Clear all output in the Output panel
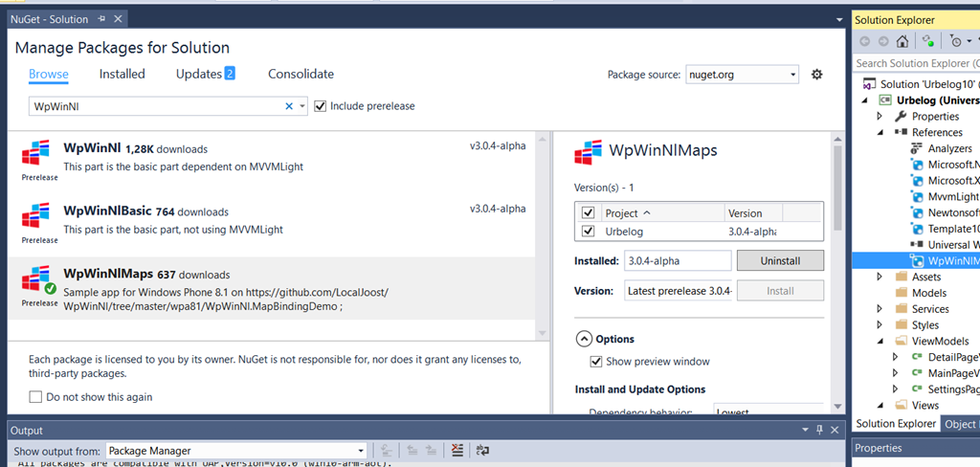 coord(457,450)
